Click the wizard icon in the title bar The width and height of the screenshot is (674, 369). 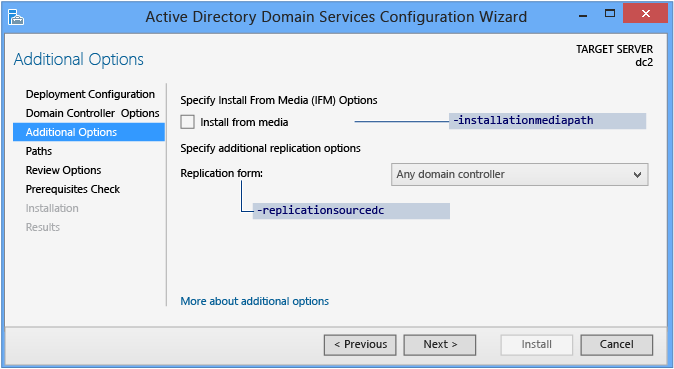[16, 17]
